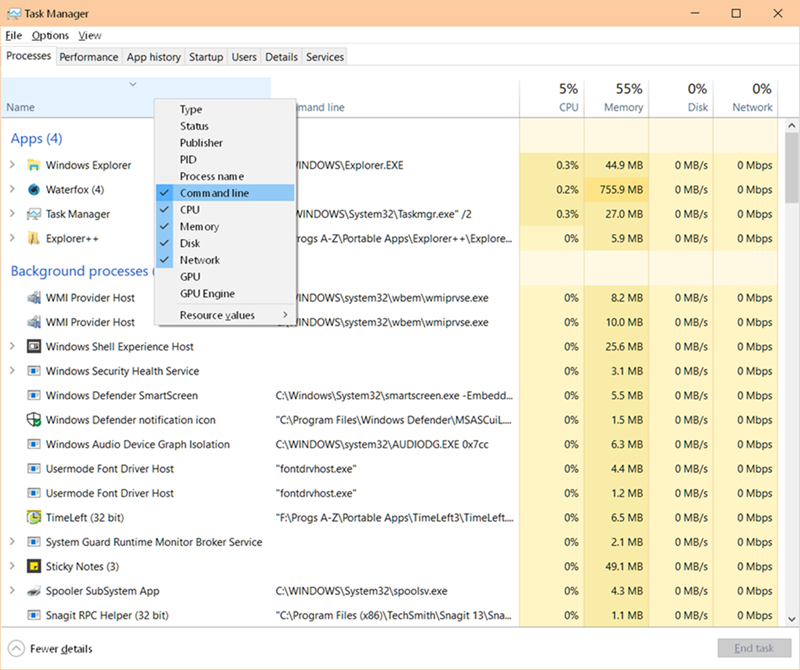This screenshot has width=800, height=670.
Task: Open the Options menu
Action: click(x=50, y=36)
